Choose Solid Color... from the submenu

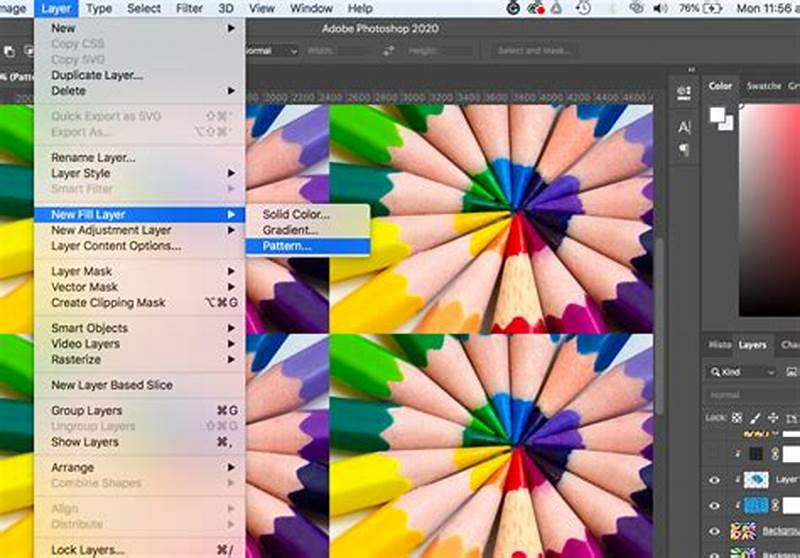308,214
